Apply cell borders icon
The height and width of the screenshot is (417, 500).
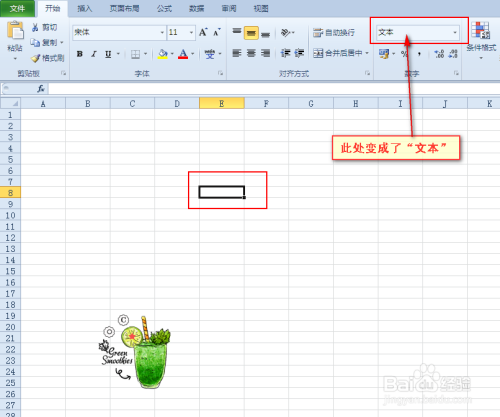(x=135, y=54)
